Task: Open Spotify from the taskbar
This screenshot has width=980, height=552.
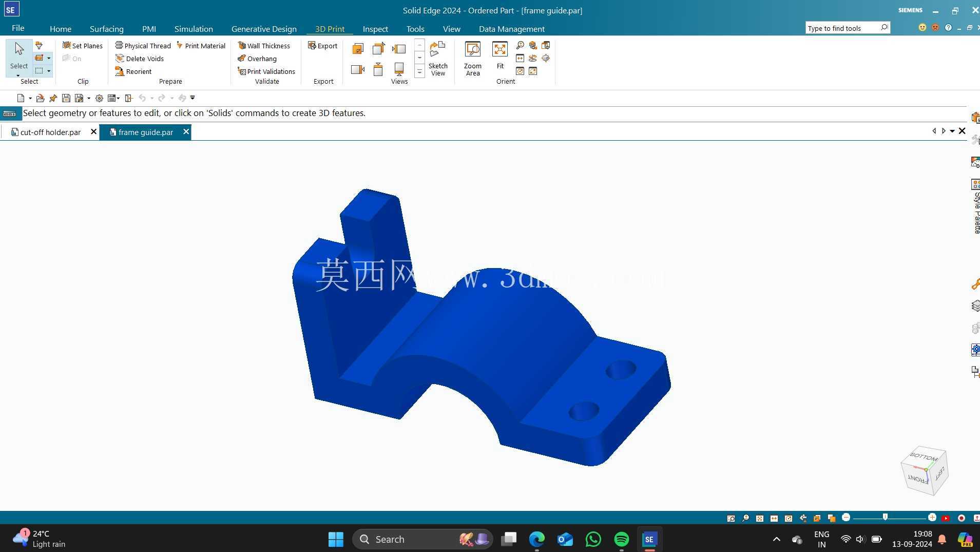Action: (621, 539)
